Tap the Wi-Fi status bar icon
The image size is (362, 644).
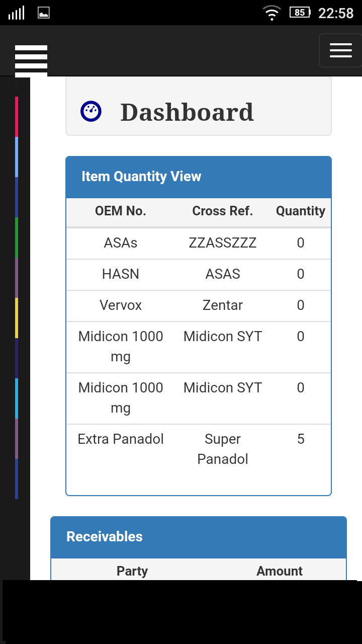pos(272,13)
